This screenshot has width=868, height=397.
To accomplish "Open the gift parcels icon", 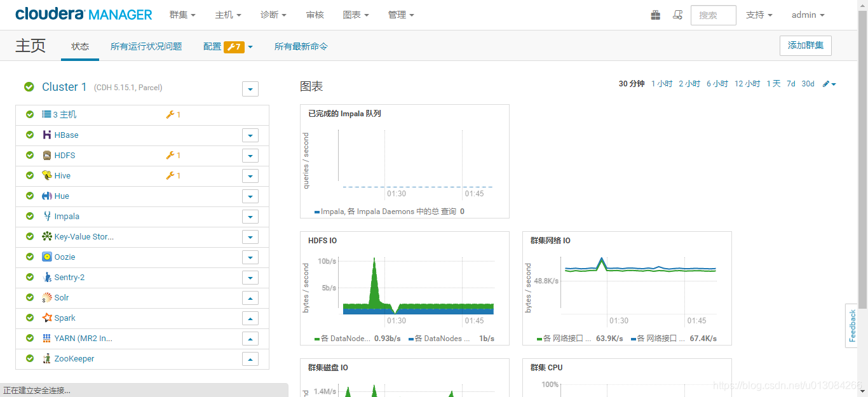I will coord(656,15).
